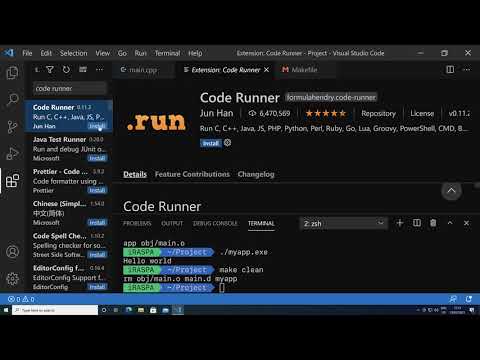Open the Terminal menu

167,53
